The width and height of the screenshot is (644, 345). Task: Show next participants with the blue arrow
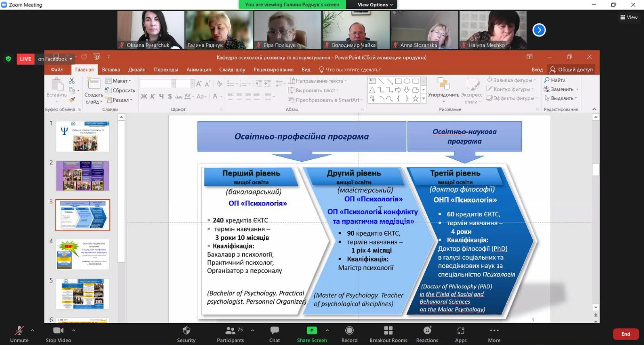pyautogui.click(x=539, y=30)
